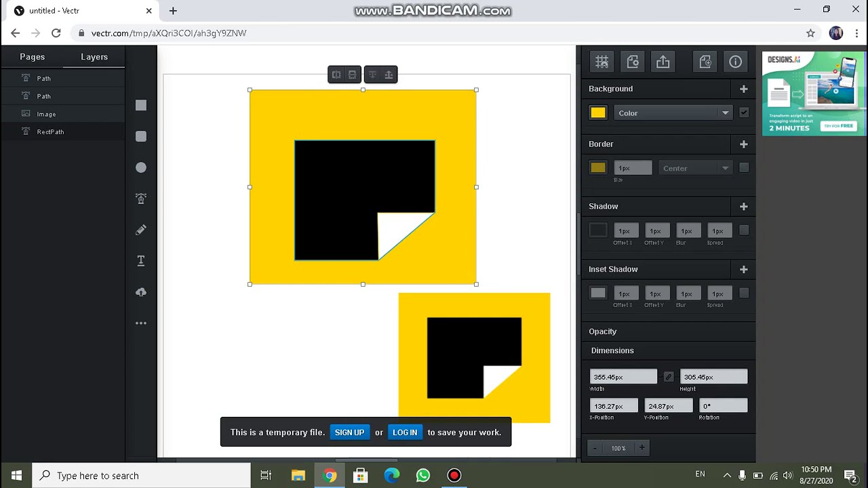The height and width of the screenshot is (488, 868).
Task: Select the RectPath layer
Action: [62, 131]
